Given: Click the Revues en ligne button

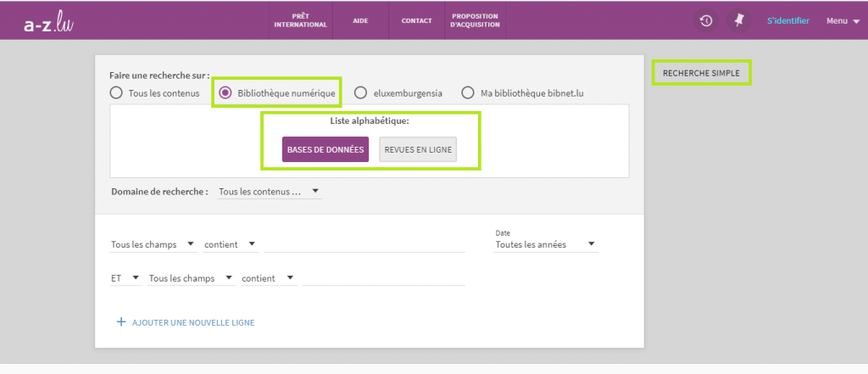Looking at the screenshot, I should (x=418, y=149).
